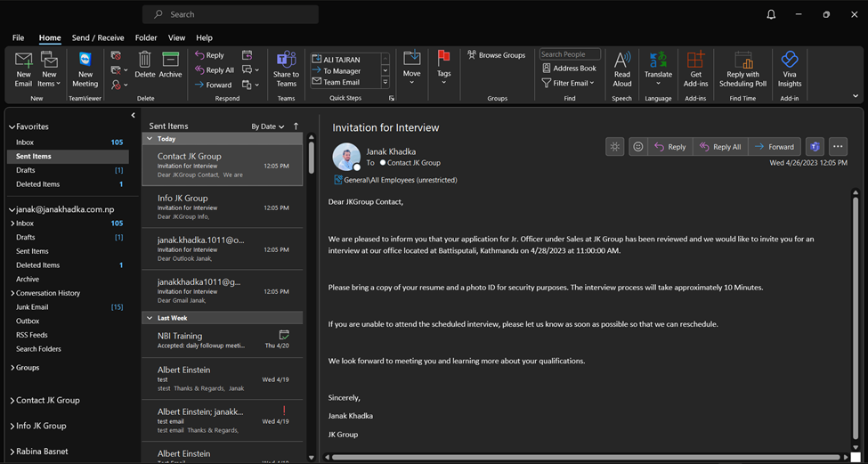Open the Translate menu
The height and width of the screenshot is (464, 868).
tap(658, 69)
